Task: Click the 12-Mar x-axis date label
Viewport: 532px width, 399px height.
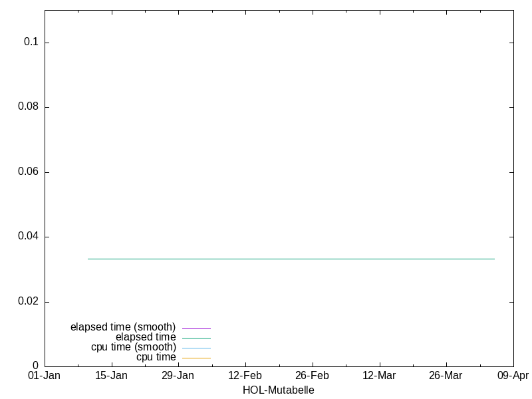Action: click(379, 376)
